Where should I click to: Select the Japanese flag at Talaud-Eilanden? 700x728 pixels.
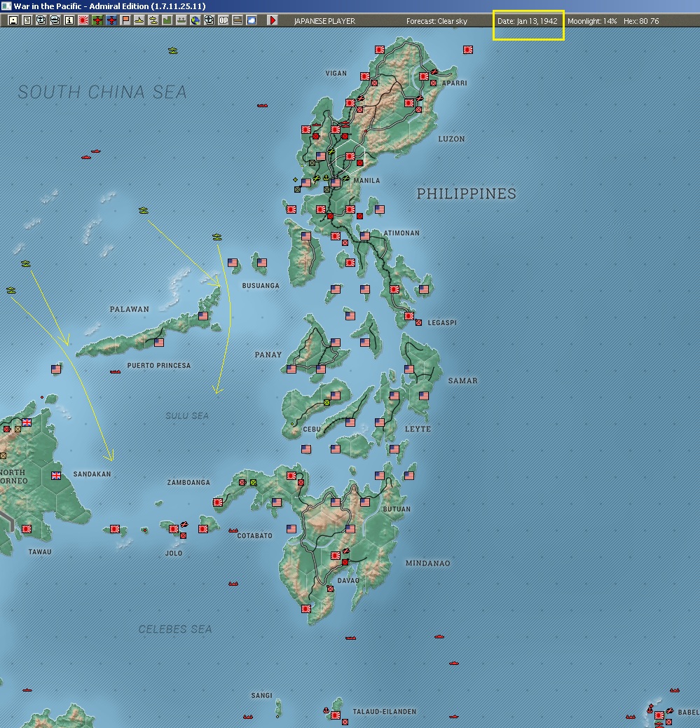click(x=336, y=715)
